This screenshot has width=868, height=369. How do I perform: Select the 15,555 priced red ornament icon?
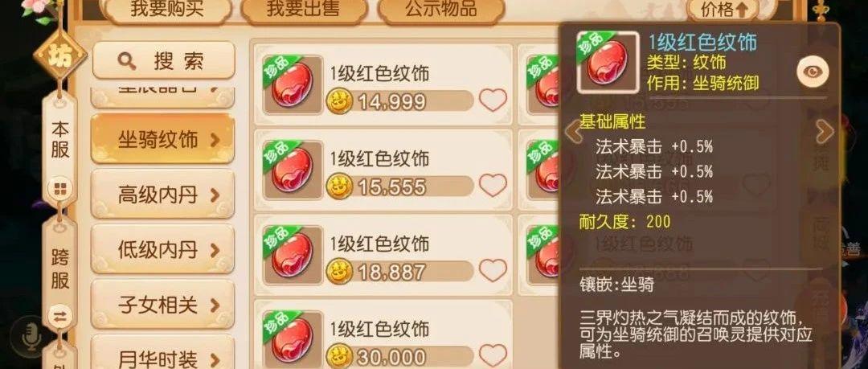pos(293,170)
